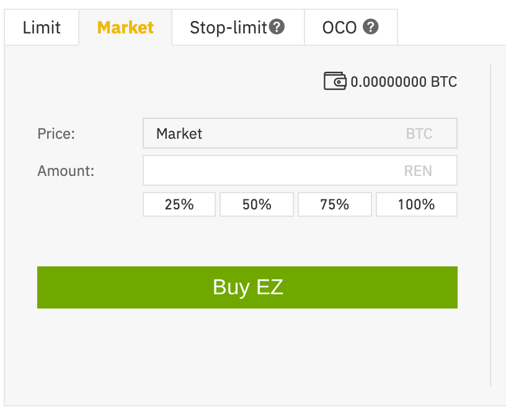This screenshot has height=420, width=506.
Task: Click the vertical divider beside the order form
Action: pyautogui.click(x=490, y=225)
